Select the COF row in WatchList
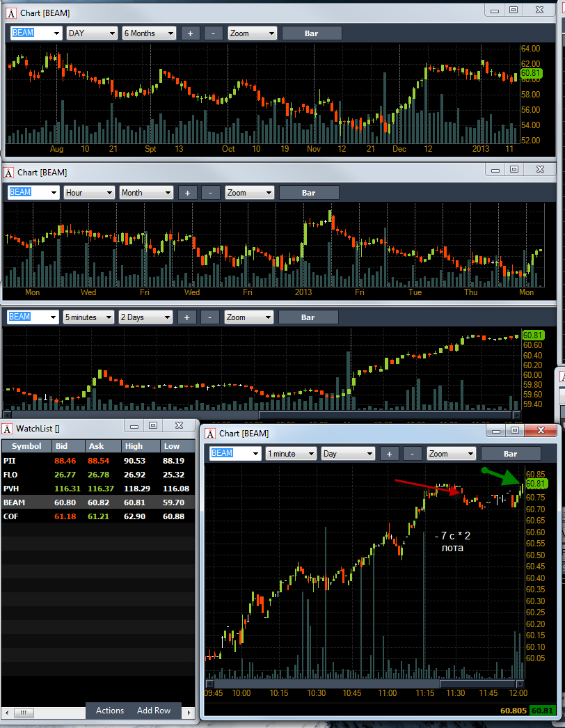This screenshot has height=728, width=565. [x=98, y=516]
